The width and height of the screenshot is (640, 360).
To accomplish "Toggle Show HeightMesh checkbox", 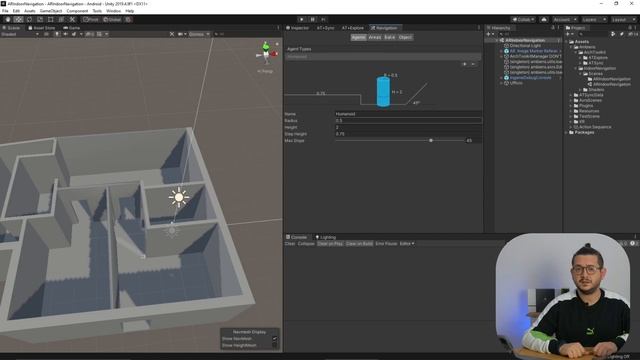I will tap(275, 345).
